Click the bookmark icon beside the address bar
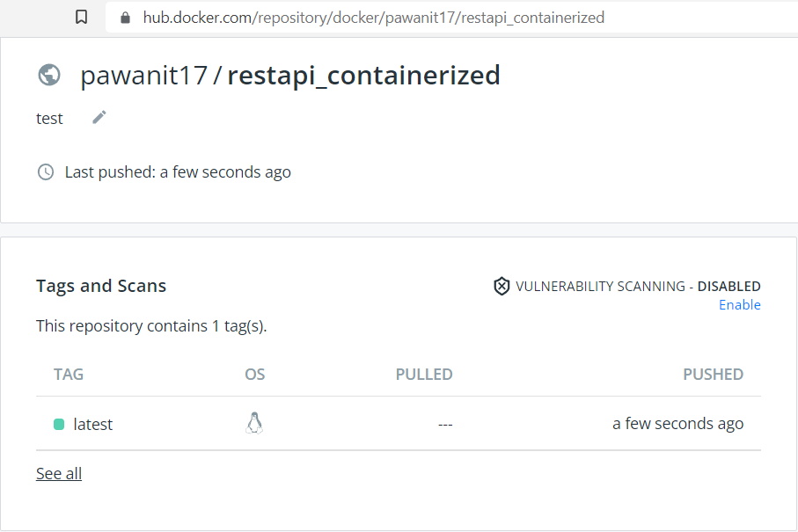 (x=81, y=16)
